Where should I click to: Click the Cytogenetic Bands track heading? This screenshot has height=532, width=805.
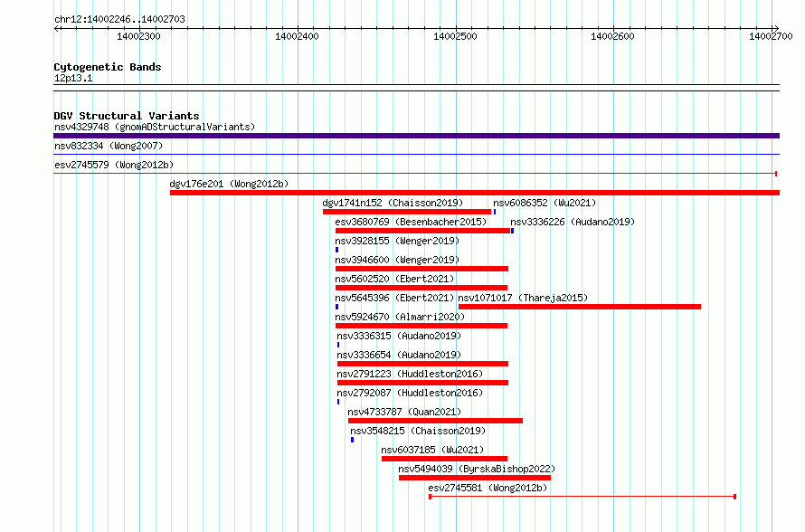[108, 67]
